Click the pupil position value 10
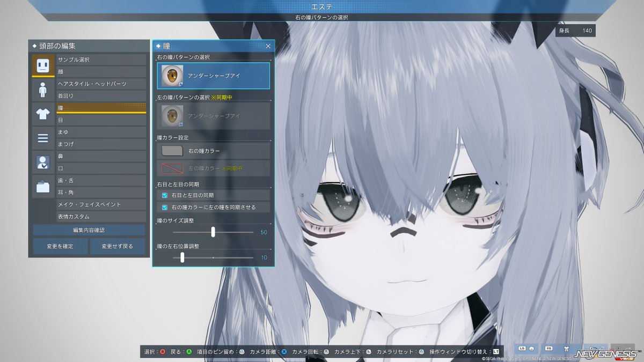 264,258
